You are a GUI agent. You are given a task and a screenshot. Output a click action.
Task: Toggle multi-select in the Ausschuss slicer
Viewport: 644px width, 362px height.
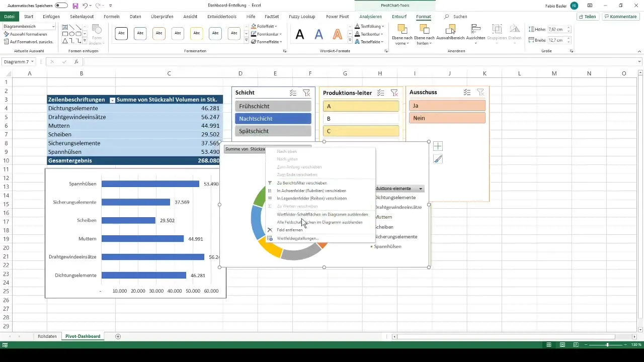(467, 92)
